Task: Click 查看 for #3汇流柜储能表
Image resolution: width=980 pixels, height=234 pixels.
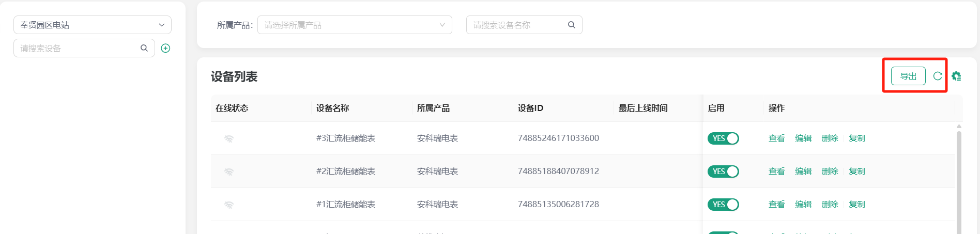Action: pos(776,138)
